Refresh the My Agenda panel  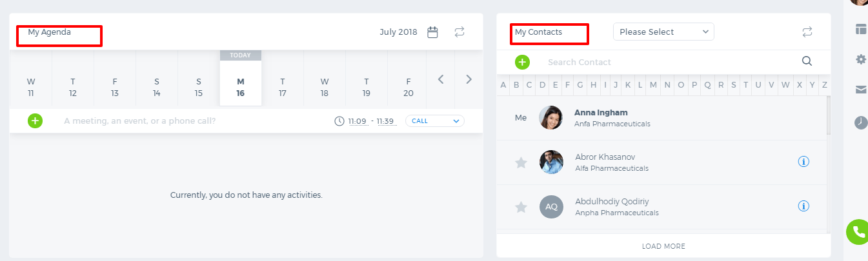[459, 32]
